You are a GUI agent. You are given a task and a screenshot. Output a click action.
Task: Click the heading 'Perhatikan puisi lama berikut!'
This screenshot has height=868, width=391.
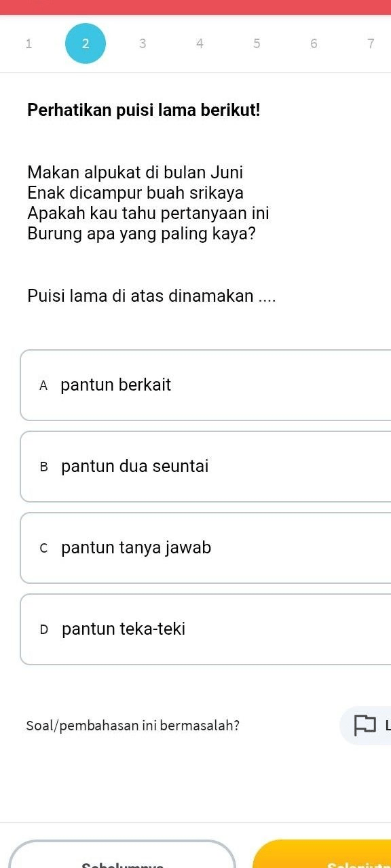[x=144, y=110]
